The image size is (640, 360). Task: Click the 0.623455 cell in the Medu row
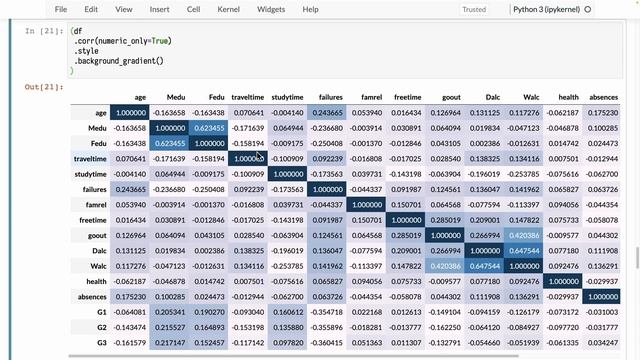(209, 128)
